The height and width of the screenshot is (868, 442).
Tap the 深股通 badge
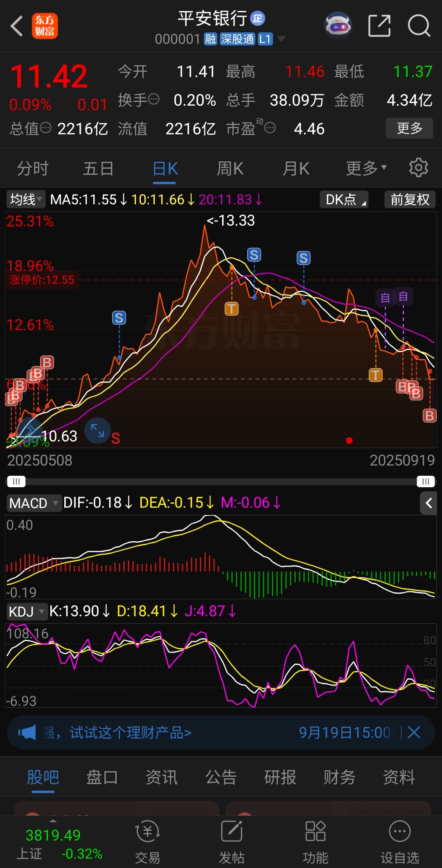click(237, 39)
